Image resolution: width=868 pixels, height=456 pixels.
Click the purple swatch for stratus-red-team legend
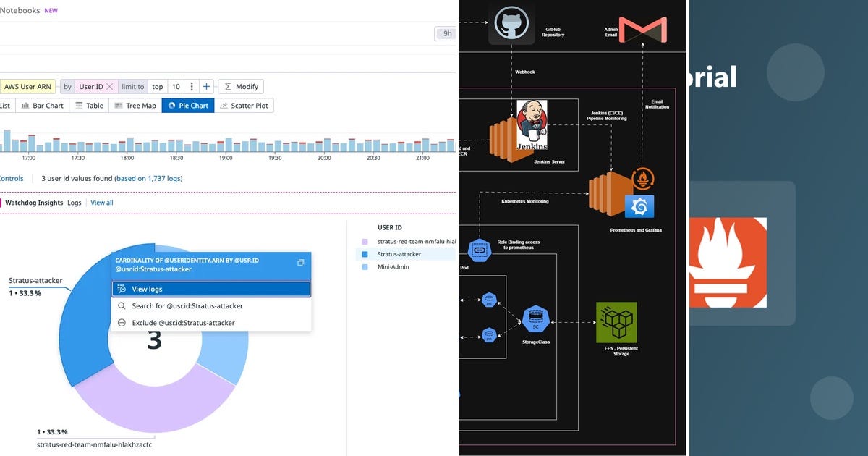[365, 241]
